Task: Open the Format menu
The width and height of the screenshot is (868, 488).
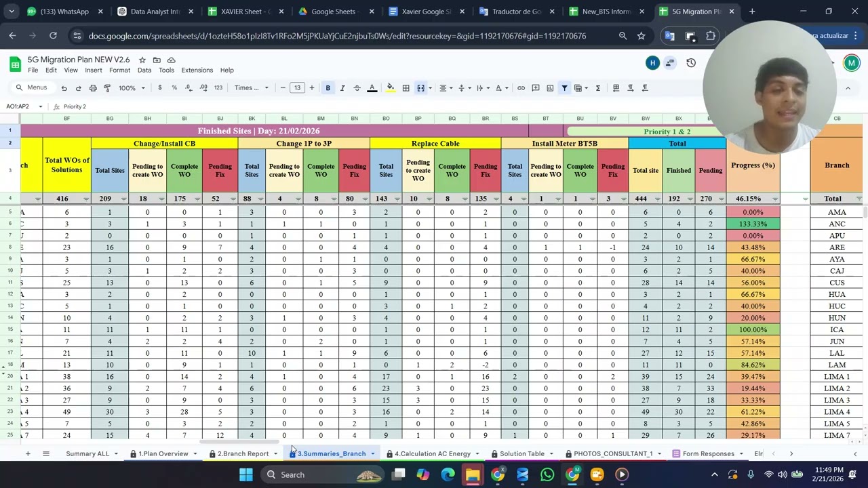Action: tap(119, 70)
